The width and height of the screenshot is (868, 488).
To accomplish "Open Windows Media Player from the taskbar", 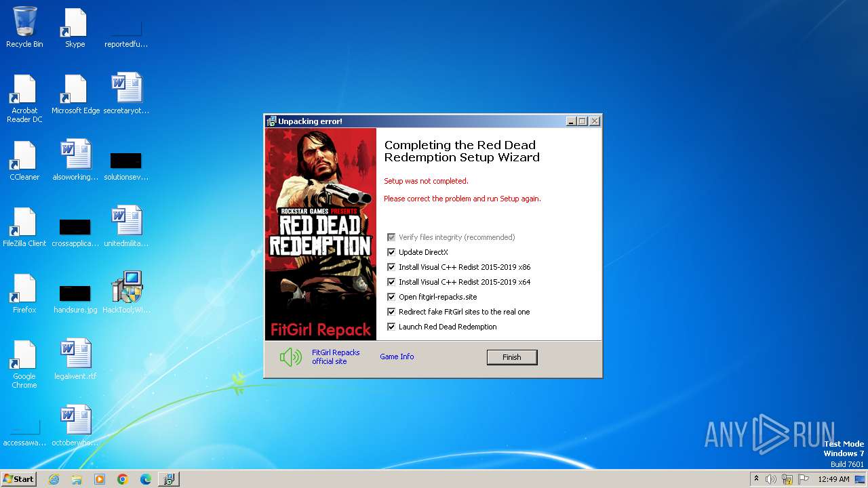I will [100, 479].
